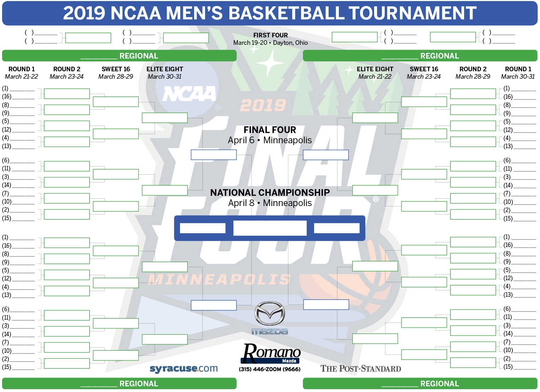This screenshot has width=540, height=392.
Task: Click the Mazda winged emblem logo
Action: pyautogui.click(x=270, y=313)
